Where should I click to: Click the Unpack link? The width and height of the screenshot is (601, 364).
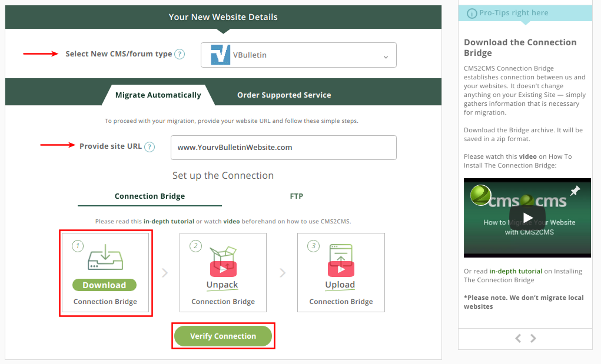pyautogui.click(x=223, y=285)
